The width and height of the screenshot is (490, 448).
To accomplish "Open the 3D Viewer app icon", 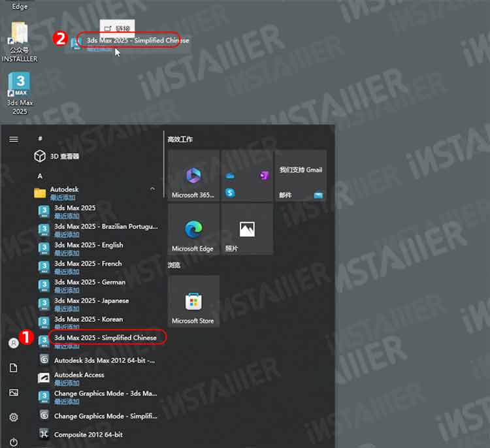I will click(40, 156).
